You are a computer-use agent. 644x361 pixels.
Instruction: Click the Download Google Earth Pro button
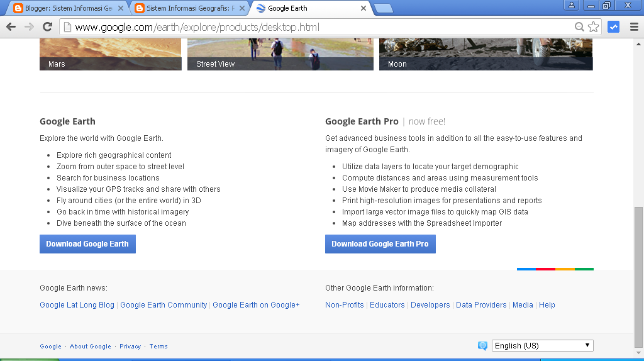(380, 244)
